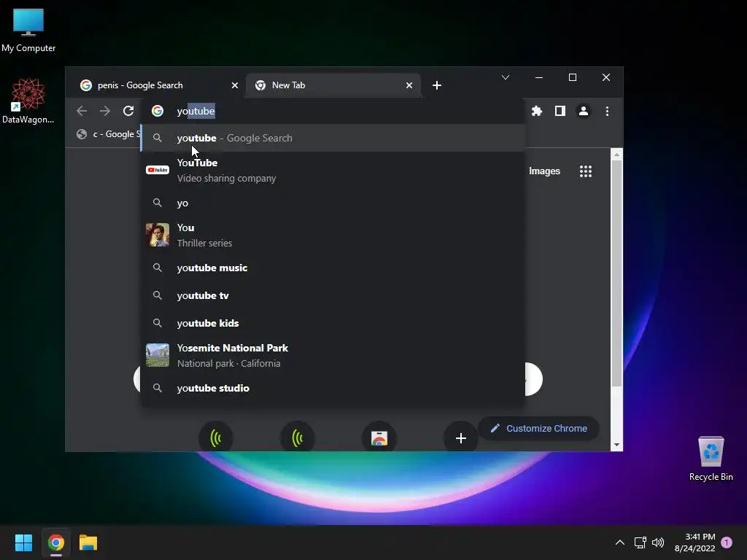Close the New Tab tab
This screenshot has width=747, height=560.
(x=409, y=85)
